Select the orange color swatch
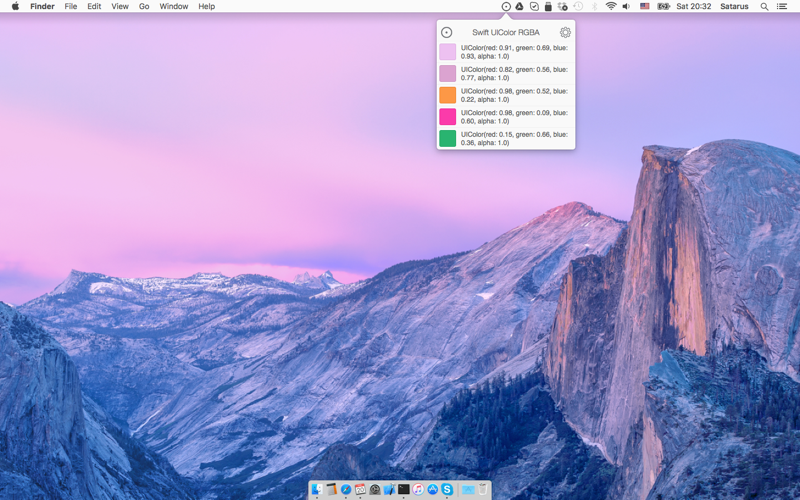The width and height of the screenshot is (800, 500). [x=447, y=95]
